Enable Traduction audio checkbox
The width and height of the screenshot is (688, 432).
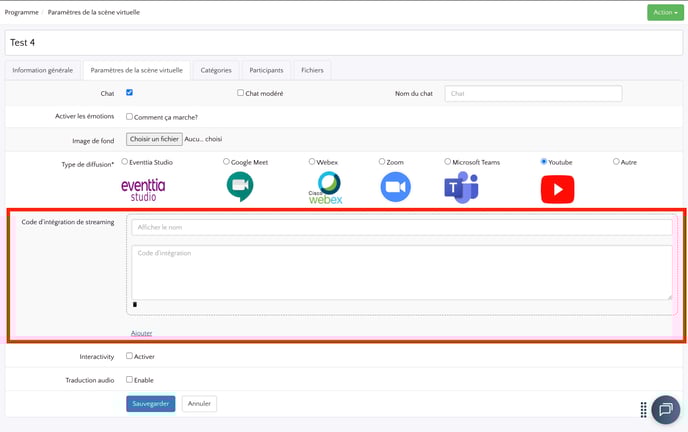[130, 380]
